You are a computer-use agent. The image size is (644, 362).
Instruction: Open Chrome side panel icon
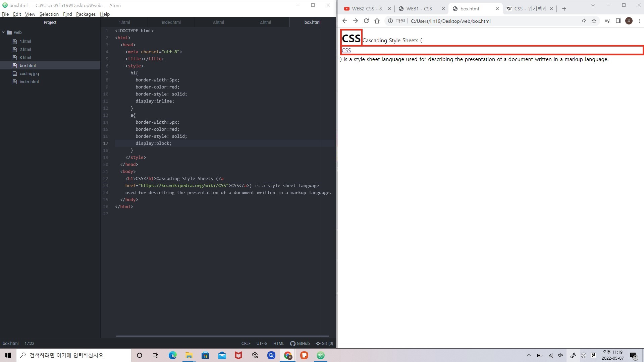click(618, 21)
